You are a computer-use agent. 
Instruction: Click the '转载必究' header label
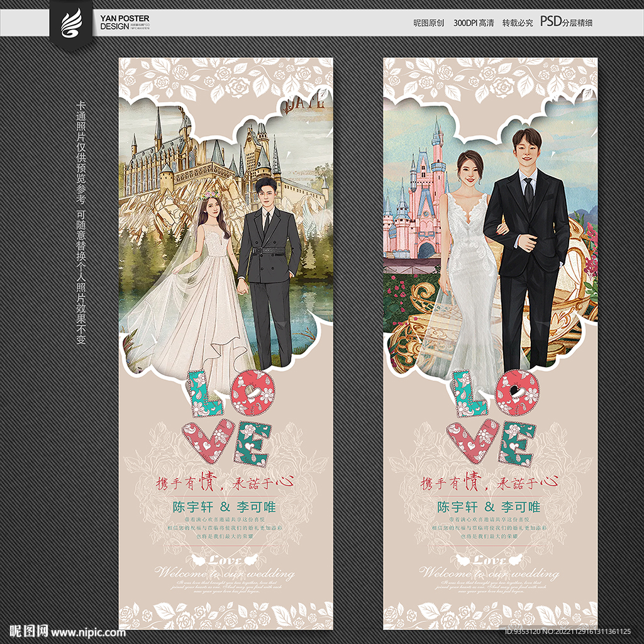pyautogui.click(x=518, y=23)
